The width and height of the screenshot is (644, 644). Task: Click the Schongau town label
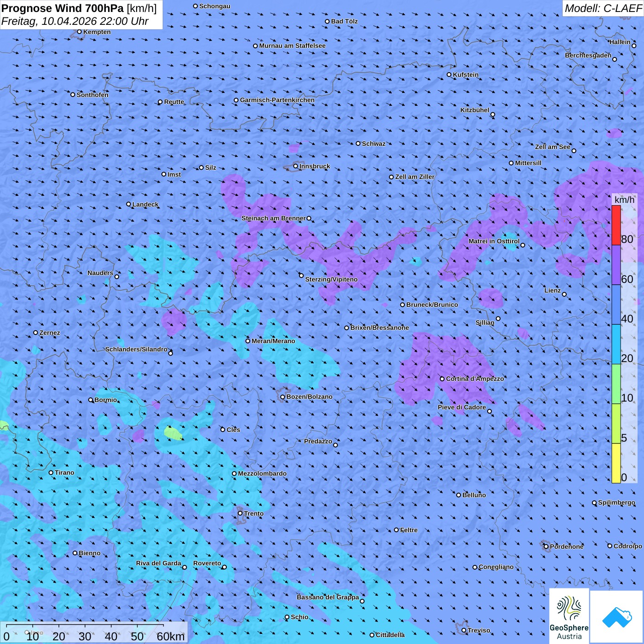click(215, 6)
